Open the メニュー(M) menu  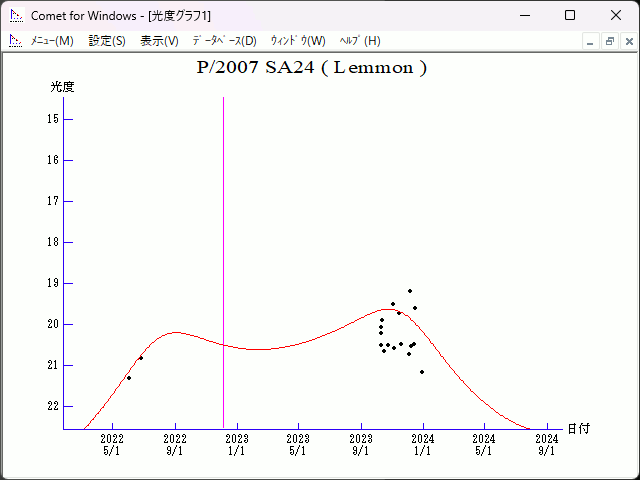coord(52,41)
